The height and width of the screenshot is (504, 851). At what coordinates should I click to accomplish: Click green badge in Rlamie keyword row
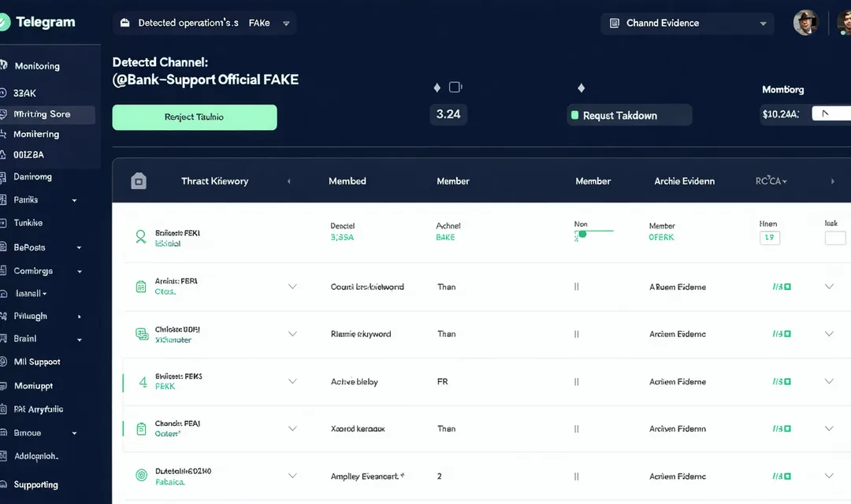782,334
